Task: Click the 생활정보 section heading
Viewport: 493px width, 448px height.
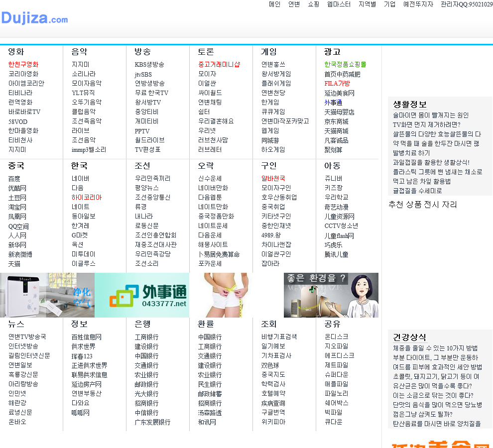Action: pyautogui.click(x=410, y=104)
